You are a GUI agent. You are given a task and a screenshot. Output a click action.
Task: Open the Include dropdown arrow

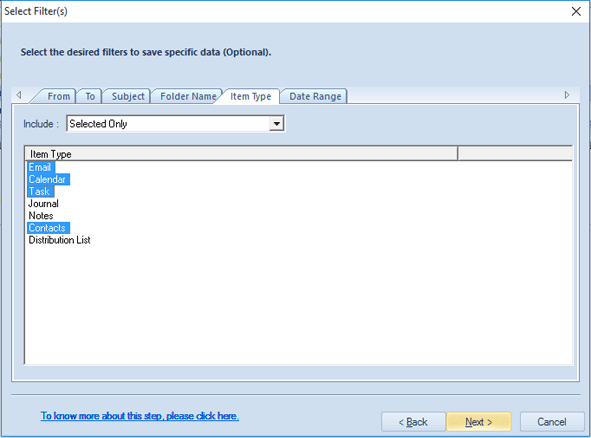click(x=276, y=124)
